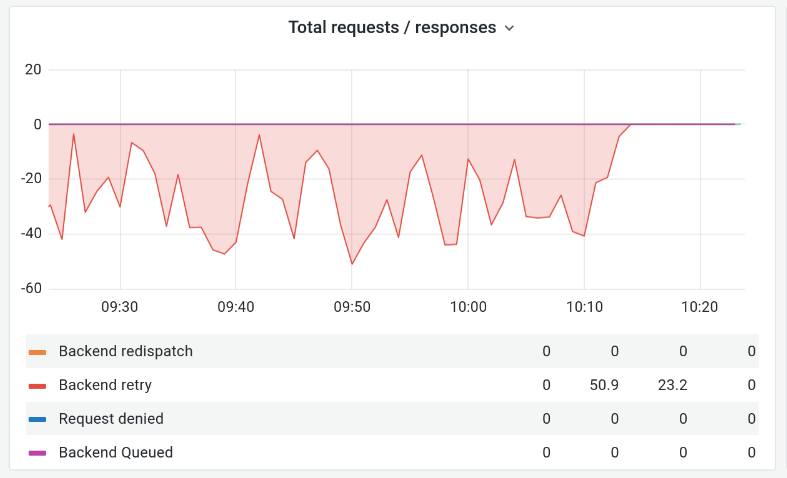787x478 pixels.
Task: Toggle the Backend redispatch series label
Action: [125, 352]
